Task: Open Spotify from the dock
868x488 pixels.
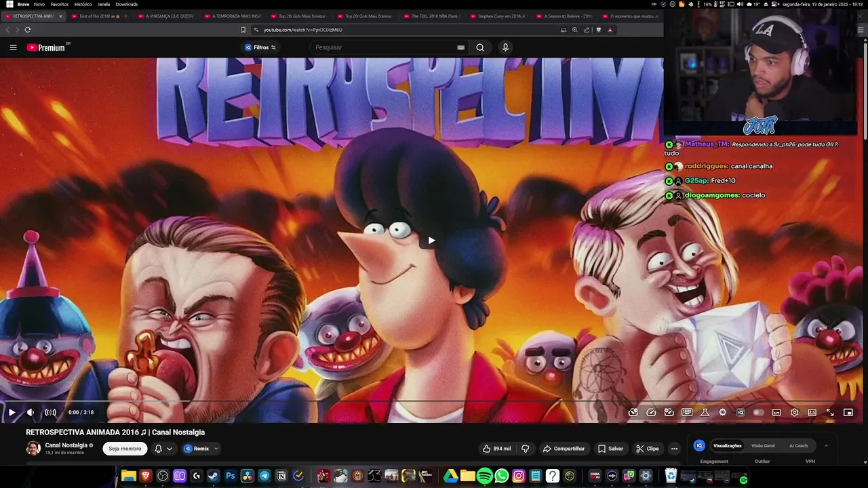Action: (x=485, y=476)
